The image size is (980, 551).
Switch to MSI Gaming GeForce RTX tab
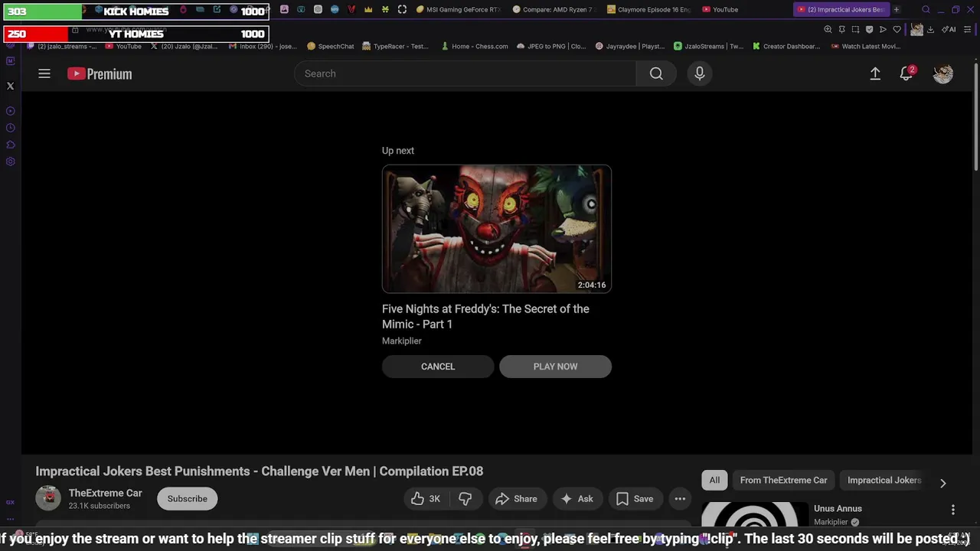point(458,9)
